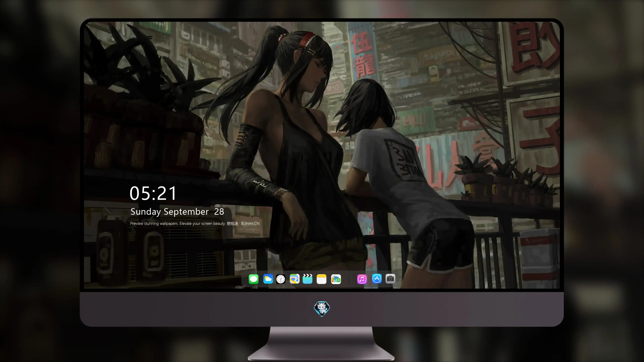Screen dimensions: 644x362
Task: Open the blue App Store icon
Action: click(x=377, y=279)
